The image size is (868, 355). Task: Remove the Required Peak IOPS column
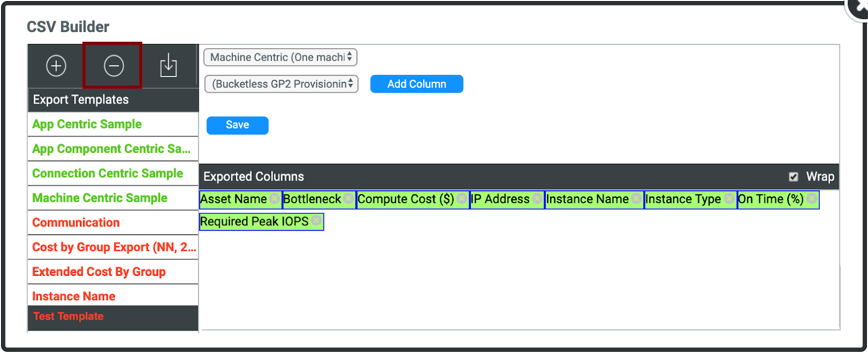pyautogui.click(x=316, y=221)
